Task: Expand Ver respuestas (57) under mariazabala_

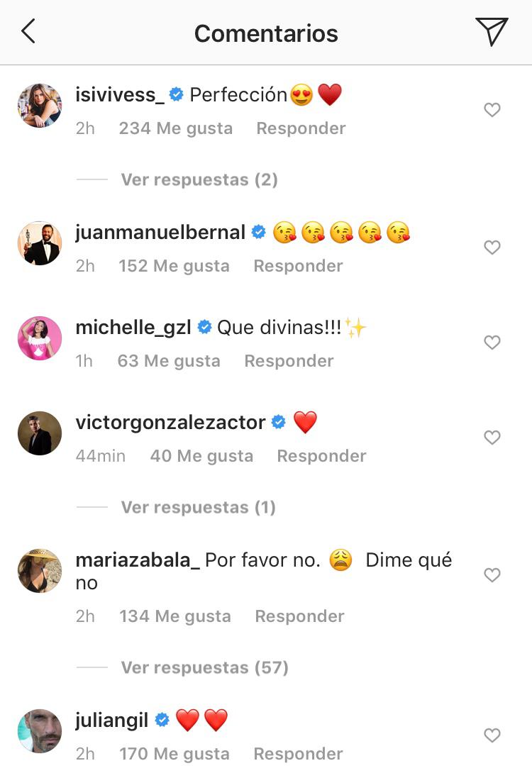Action: 204,668
